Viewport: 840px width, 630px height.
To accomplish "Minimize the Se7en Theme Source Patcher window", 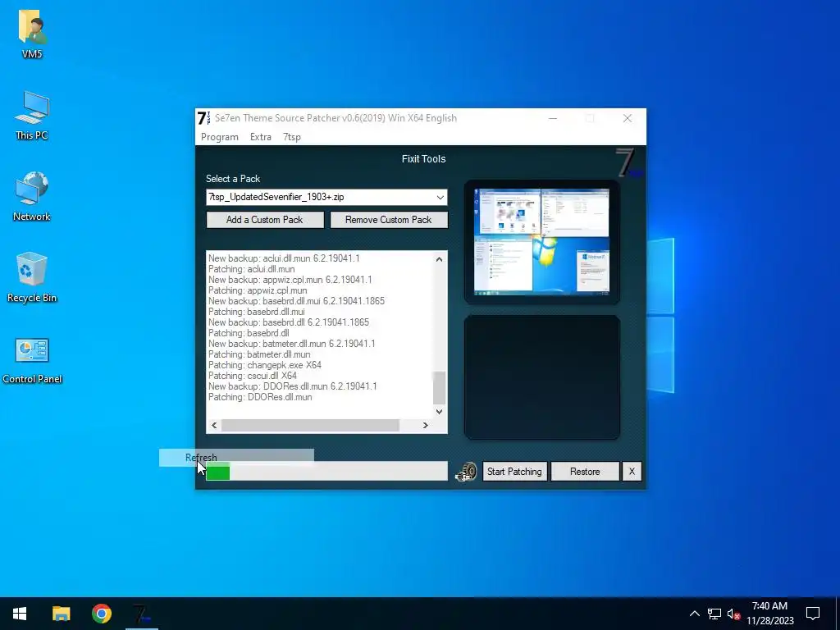I will click(x=553, y=118).
